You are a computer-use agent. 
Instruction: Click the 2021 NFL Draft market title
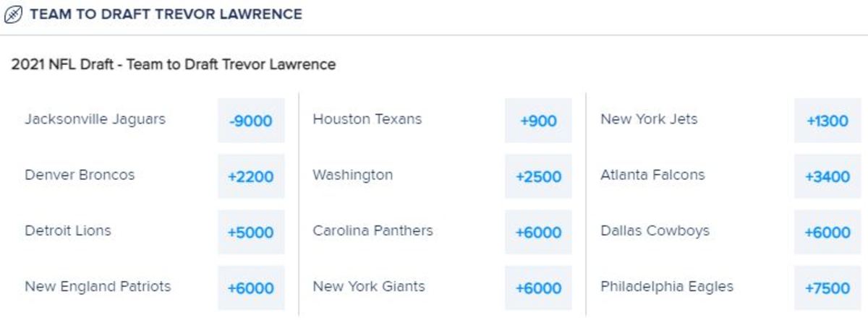tap(174, 64)
